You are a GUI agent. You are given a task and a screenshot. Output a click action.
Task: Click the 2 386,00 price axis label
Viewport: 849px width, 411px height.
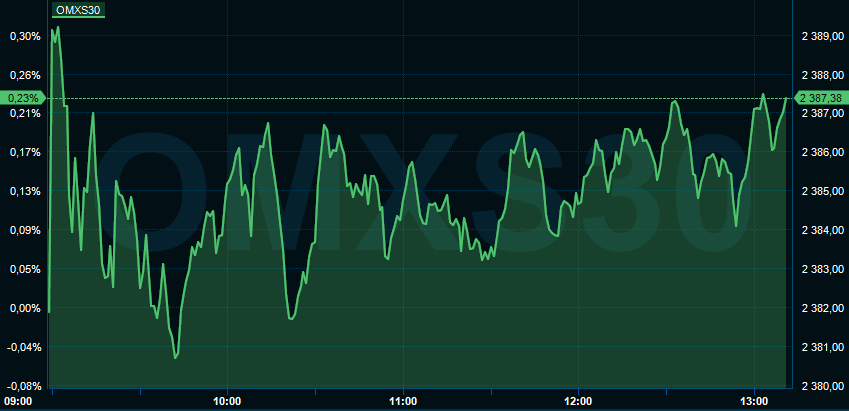click(822, 153)
